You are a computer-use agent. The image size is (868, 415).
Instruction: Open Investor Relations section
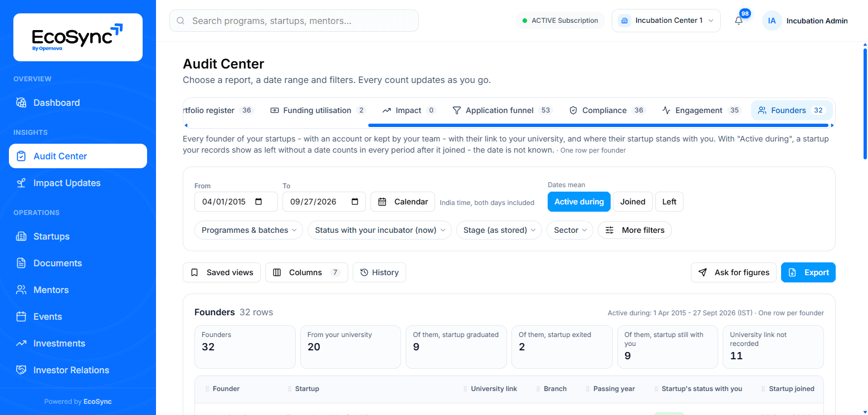coord(78,370)
